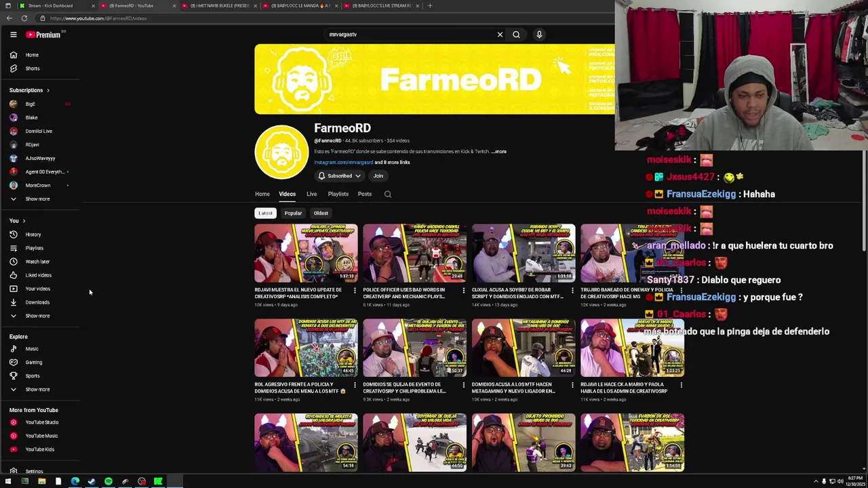This screenshot has height=488, width=868.
Task: Open Spotify from the taskbar
Action: 108,482
